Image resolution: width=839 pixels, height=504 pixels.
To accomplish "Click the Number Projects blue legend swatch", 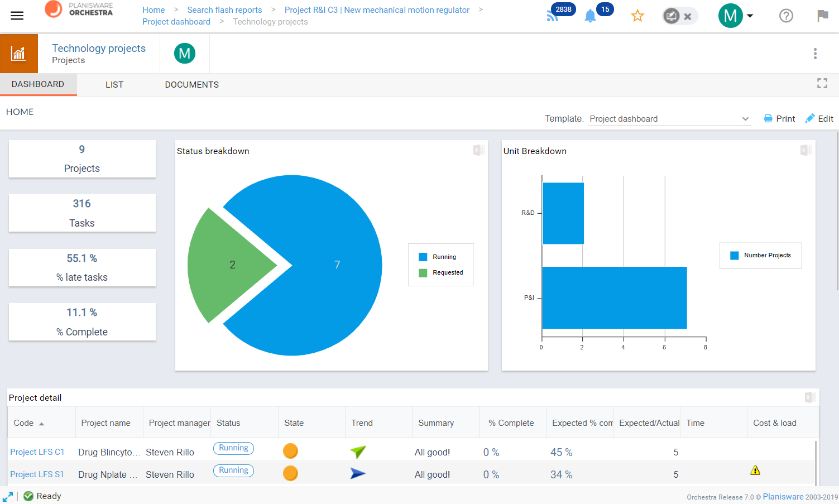I will [x=735, y=256].
